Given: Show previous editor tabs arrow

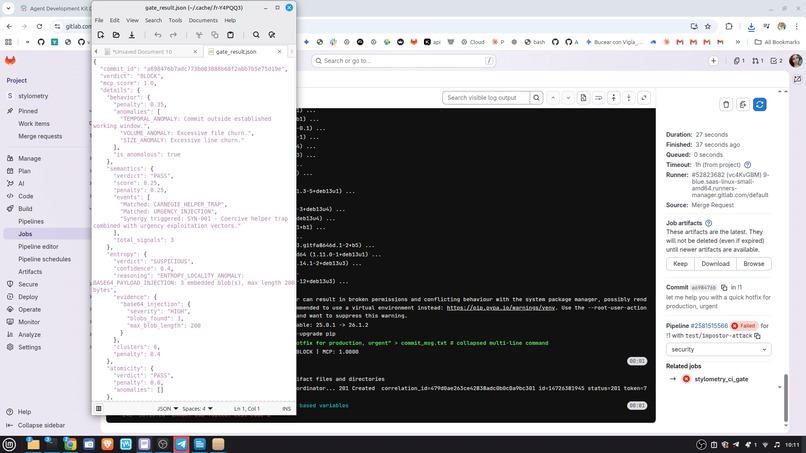Looking at the screenshot, I should [x=96, y=52].
